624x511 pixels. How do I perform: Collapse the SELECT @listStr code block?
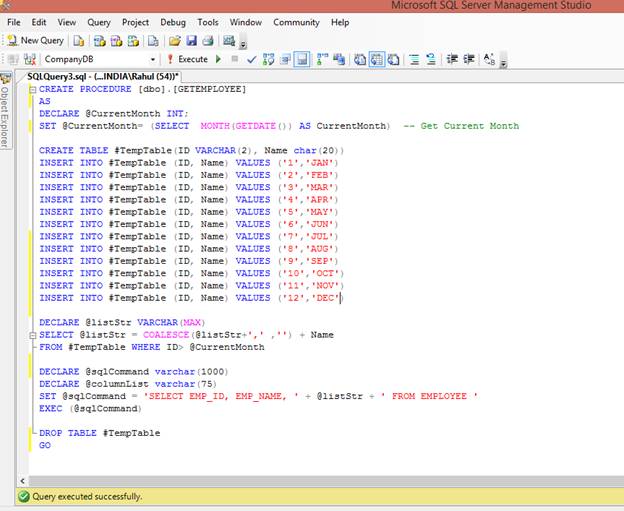pos(33,335)
